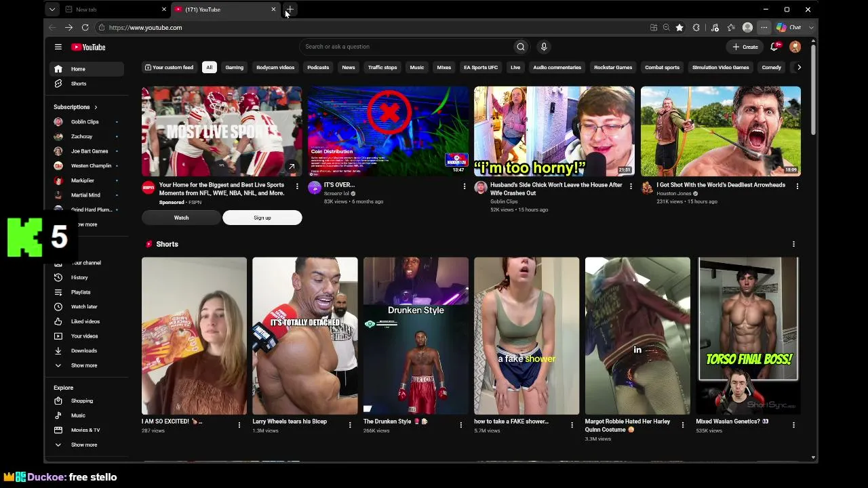The width and height of the screenshot is (868, 488).
Task: Click the Watch button on ESPN ad
Action: (x=181, y=218)
